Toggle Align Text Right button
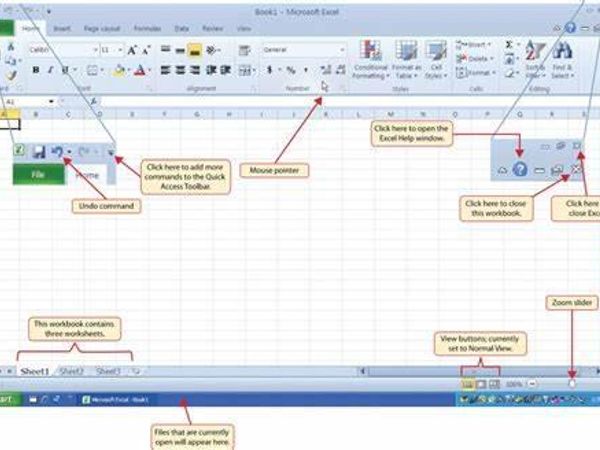Viewport: 600px width, 450px height. click(195, 70)
